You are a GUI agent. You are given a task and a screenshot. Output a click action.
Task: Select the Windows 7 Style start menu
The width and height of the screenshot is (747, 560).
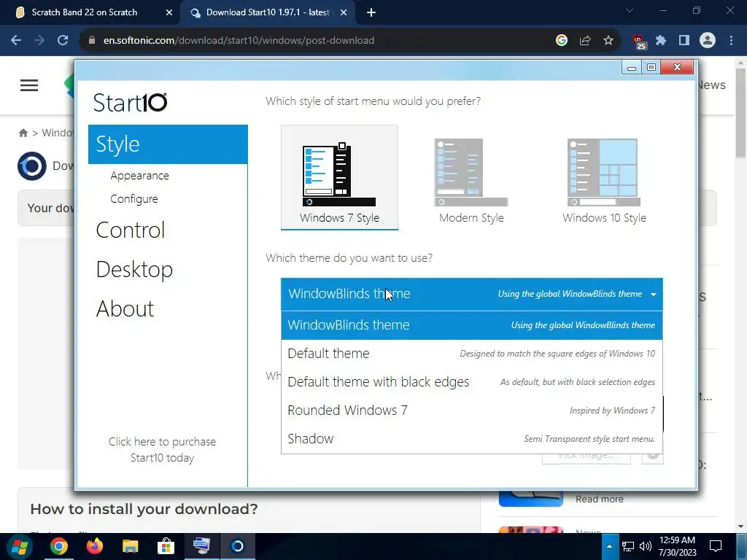coord(339,178)
